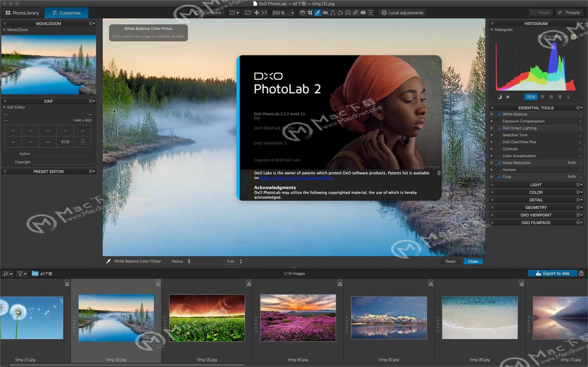The height and width of the screenshot is (367, 588).
Task: Toggle highlight clipping (sun) indicator
Action: (508, 97)
